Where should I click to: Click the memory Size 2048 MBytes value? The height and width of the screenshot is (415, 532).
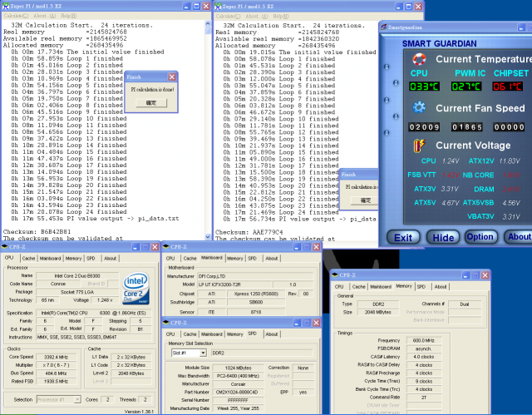point(377,312)
